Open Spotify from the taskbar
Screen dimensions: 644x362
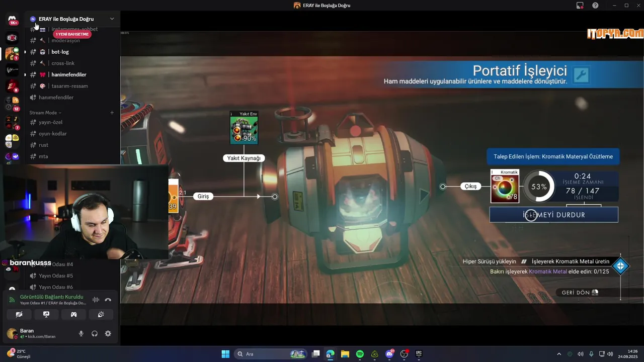[360, 354]
